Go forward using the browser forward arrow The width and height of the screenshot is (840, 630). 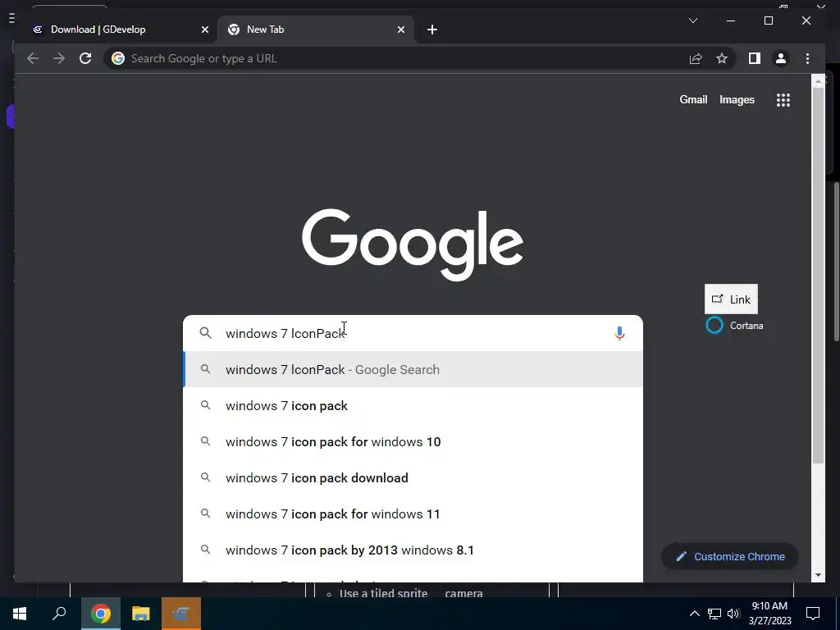coord(59,58)
